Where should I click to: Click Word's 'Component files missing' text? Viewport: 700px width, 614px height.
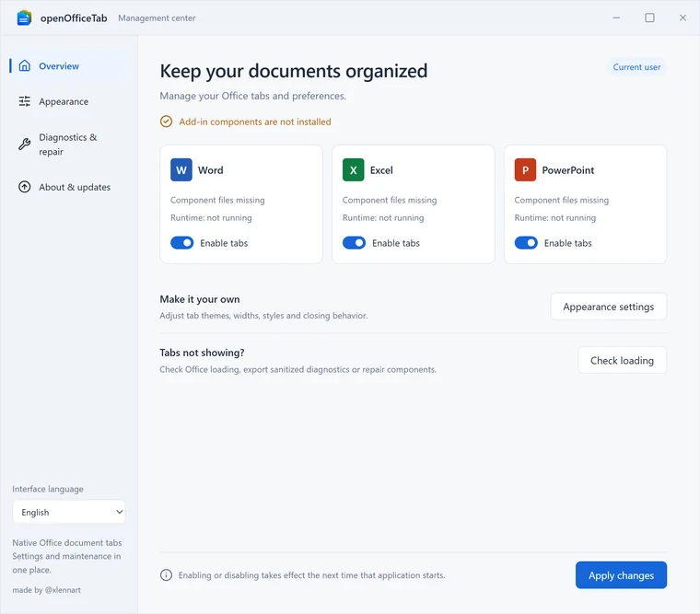click(217, 200)
